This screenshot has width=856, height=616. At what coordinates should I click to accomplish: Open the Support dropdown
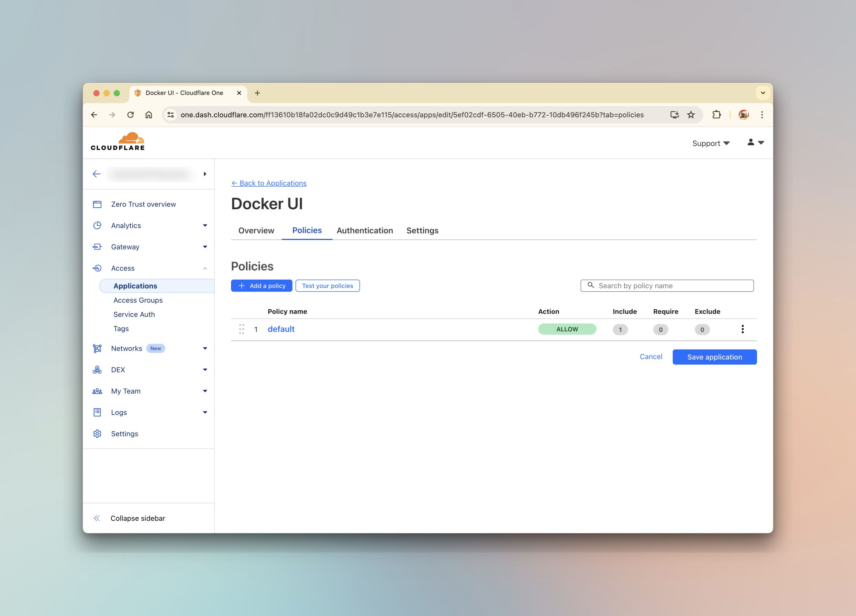(711, 143)
